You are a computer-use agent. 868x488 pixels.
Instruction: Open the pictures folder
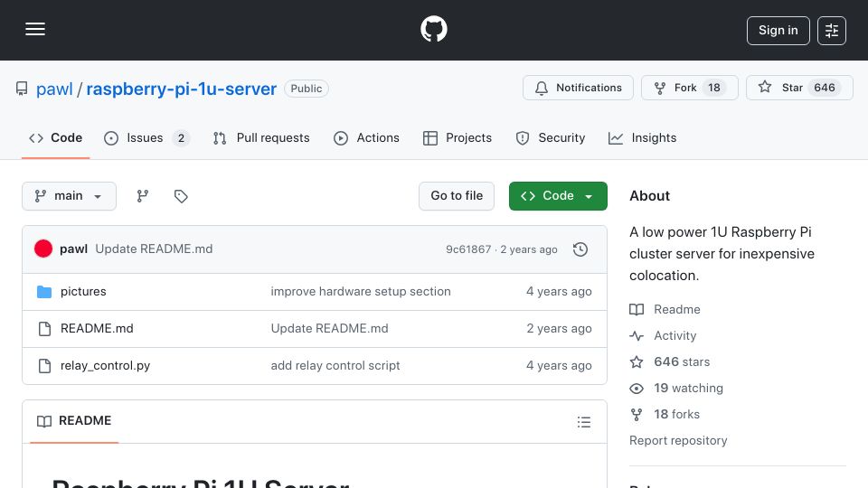[x=83, y=292]
